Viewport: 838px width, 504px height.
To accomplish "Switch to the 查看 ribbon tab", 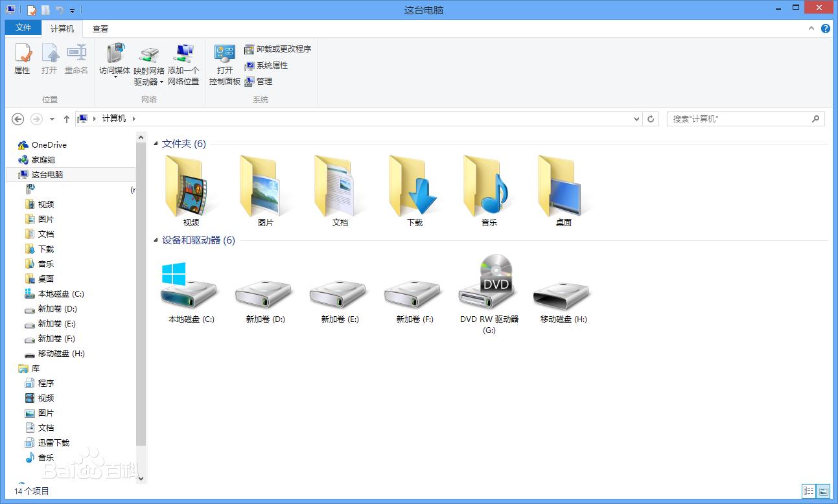I will click(x=99, y=29).
